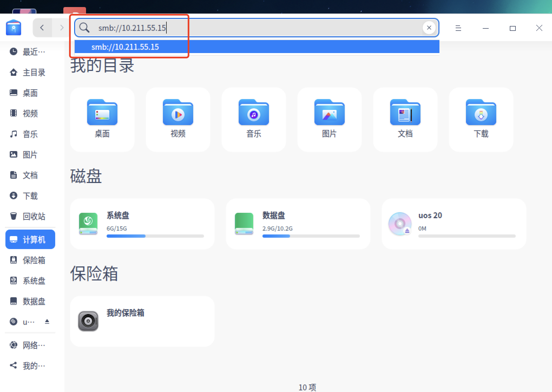The width and height of the screenshot is (552, 392).
Task: Open the Vault sidebar entry
Action: click(30, 260)
